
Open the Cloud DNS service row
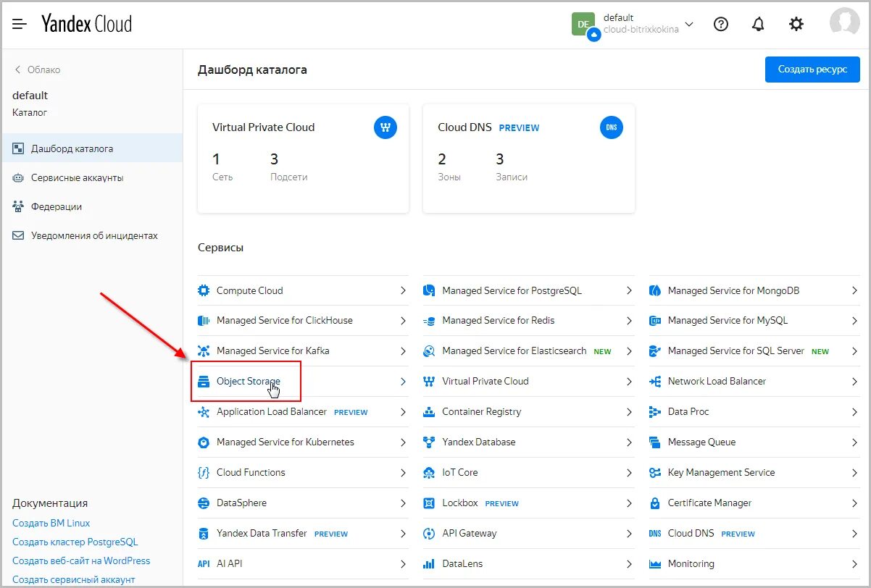pyautogui.click(x=754, y=533)
